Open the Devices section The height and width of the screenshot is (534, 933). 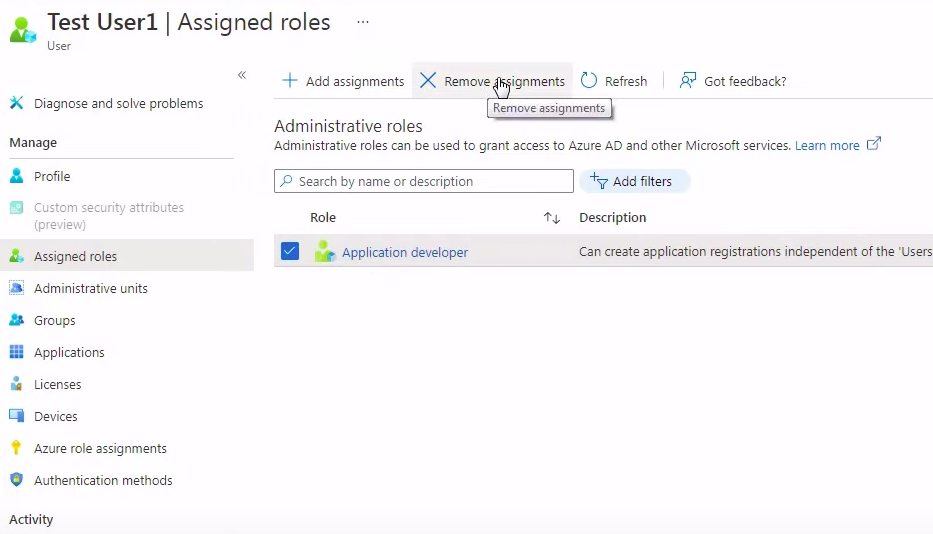[x=55, y=416]
